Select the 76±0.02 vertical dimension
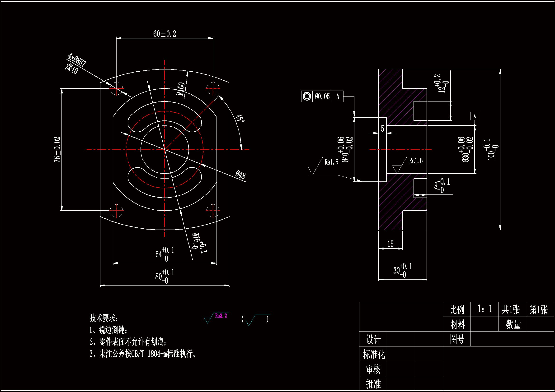The height and width of the screenshot is (392, 555). click(57, 149)
